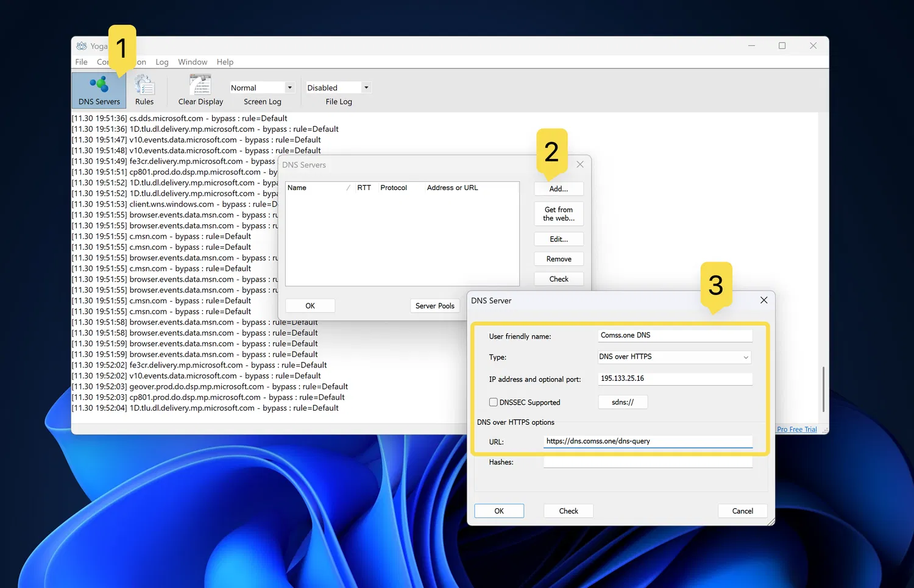Click the log window vertical scrollbar thumb

823,389
